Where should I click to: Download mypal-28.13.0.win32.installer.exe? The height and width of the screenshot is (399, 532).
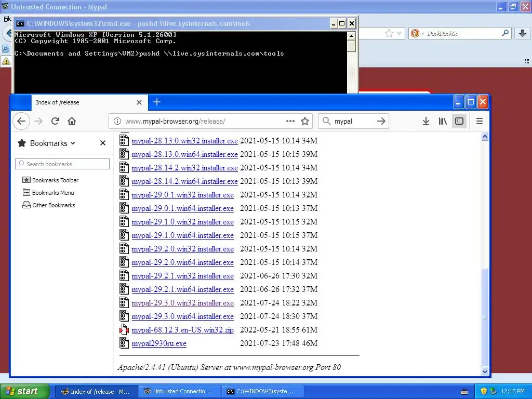(184, 141)
